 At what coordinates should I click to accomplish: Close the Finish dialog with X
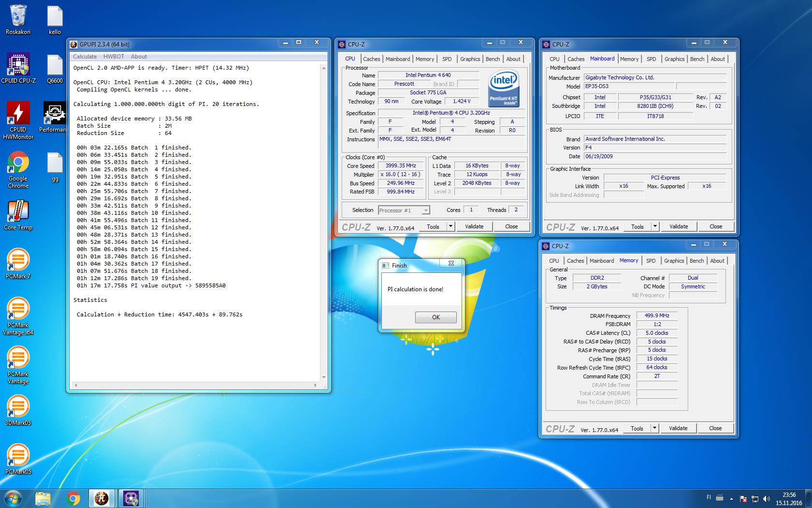(x=451, y=263)
